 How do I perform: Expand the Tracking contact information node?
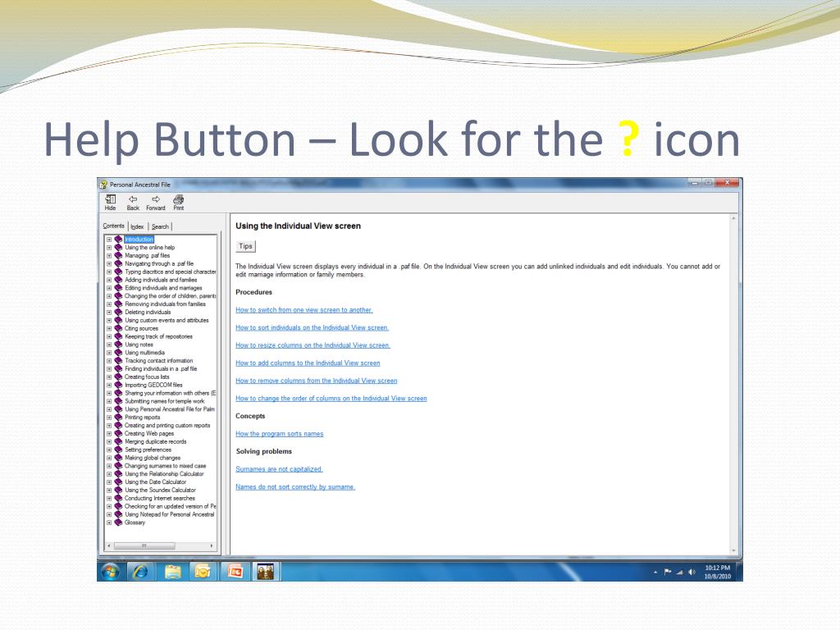click(109, 361)
